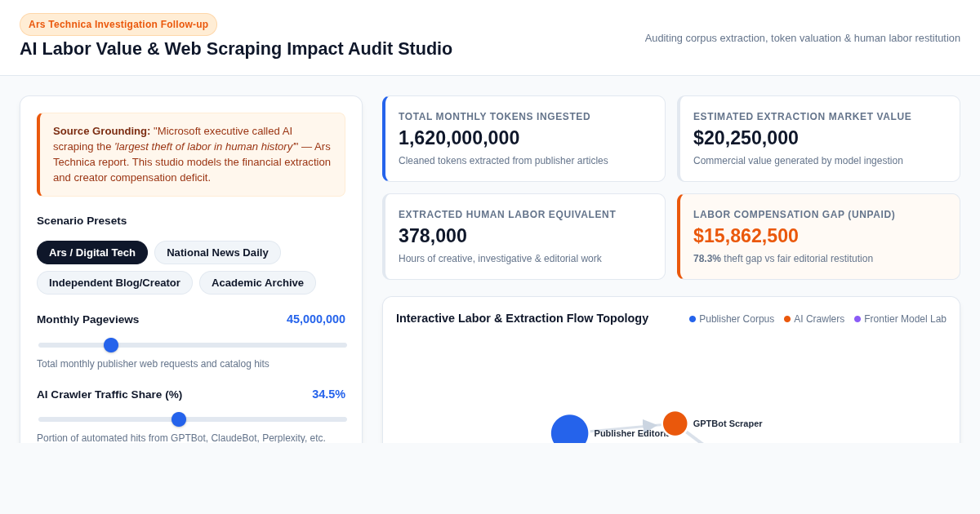Switch to the Academic Archive preset
This screenshot has height=514, width=980.
(257, 282)
